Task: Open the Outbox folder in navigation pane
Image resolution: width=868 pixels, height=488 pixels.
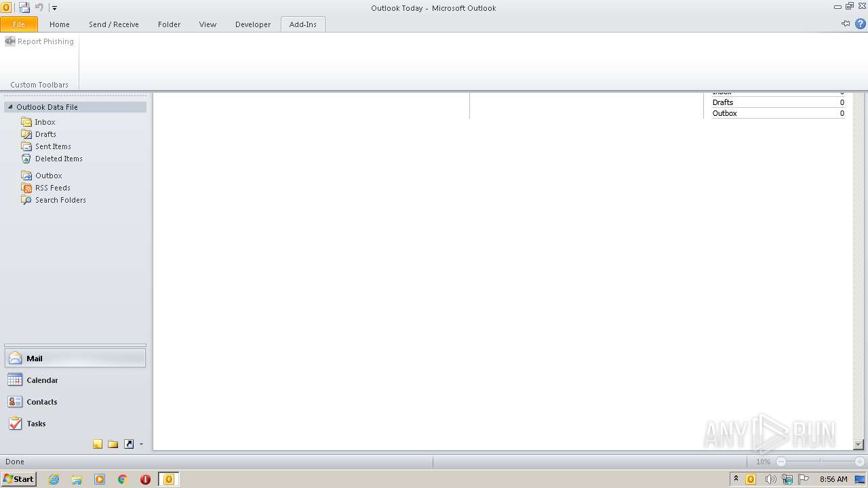Action: pos(49,176)
